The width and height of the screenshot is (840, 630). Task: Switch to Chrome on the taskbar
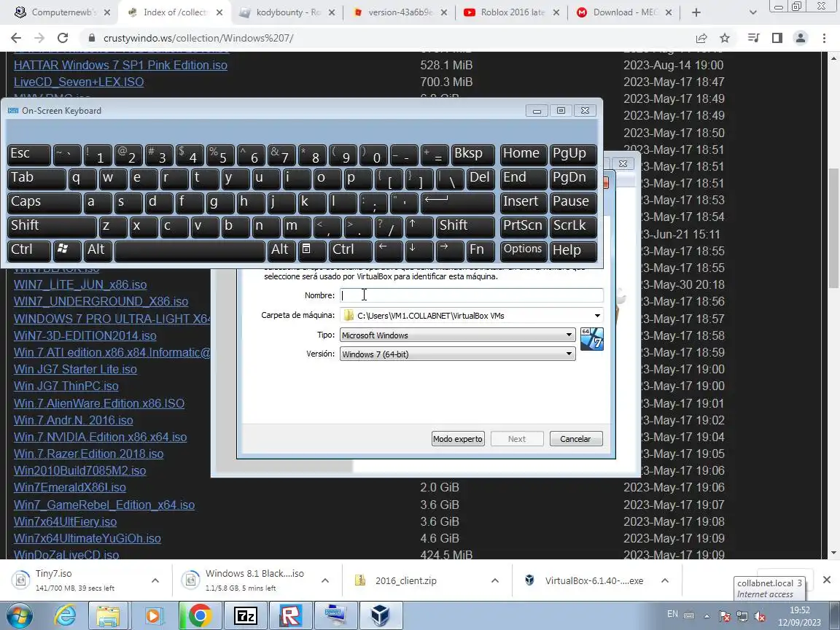click(x=199, y=615)
